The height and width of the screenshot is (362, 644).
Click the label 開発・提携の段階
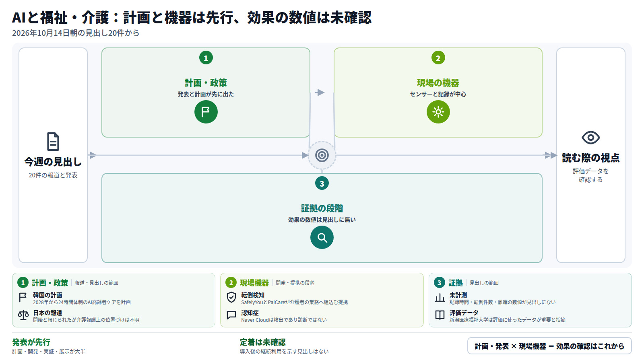(x=295, y=283)
